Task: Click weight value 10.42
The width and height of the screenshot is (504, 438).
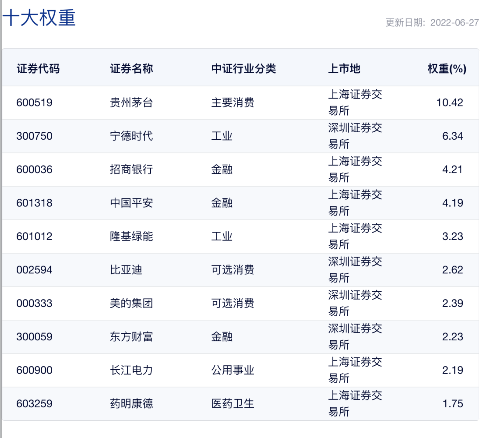Action: pyautogui.click(x=450, y=103)
